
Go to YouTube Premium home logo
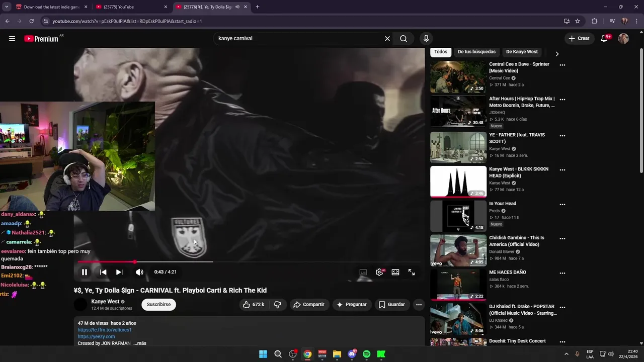[41, 39]
